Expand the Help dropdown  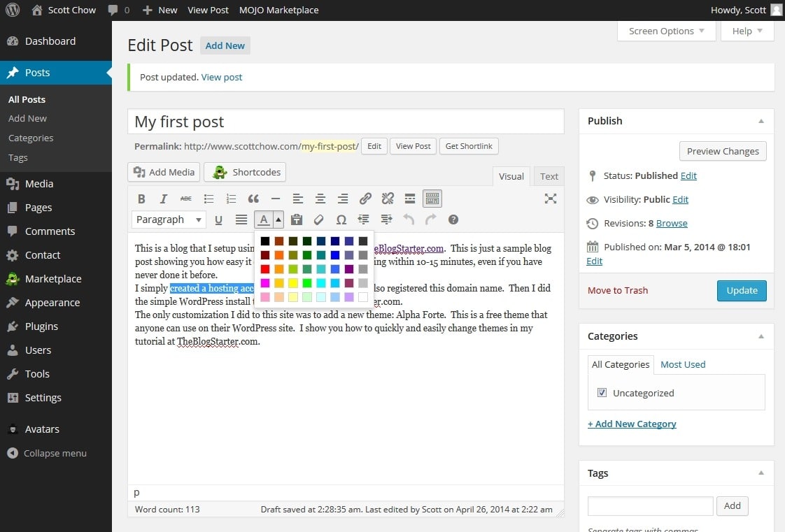[747, 31]
